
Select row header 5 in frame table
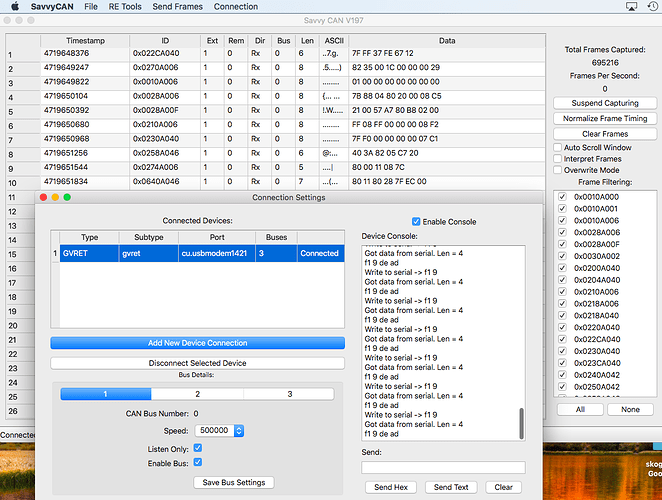[23, 112]
